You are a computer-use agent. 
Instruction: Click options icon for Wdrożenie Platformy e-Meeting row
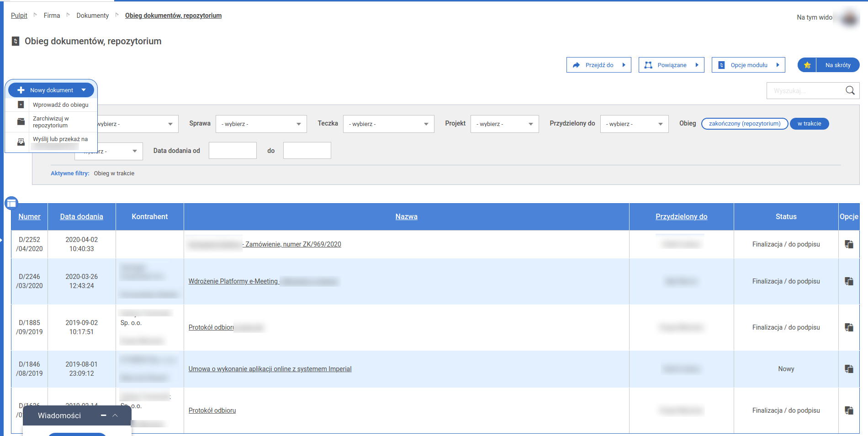[849, 281]
